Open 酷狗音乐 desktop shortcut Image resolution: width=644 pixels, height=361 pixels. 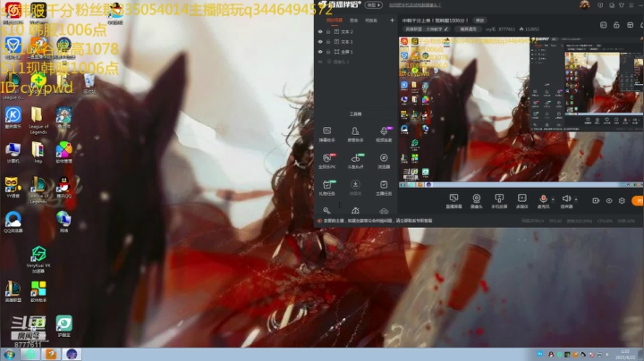[13, 118]
